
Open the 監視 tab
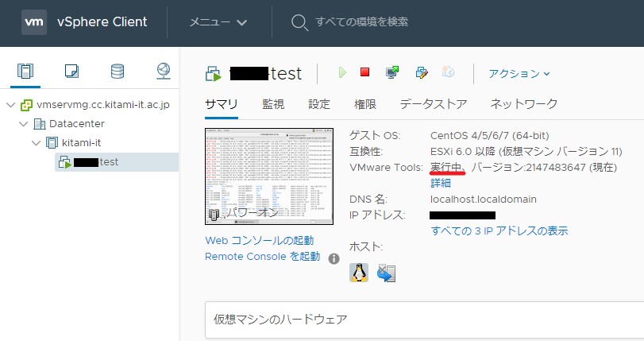point(273,104)
